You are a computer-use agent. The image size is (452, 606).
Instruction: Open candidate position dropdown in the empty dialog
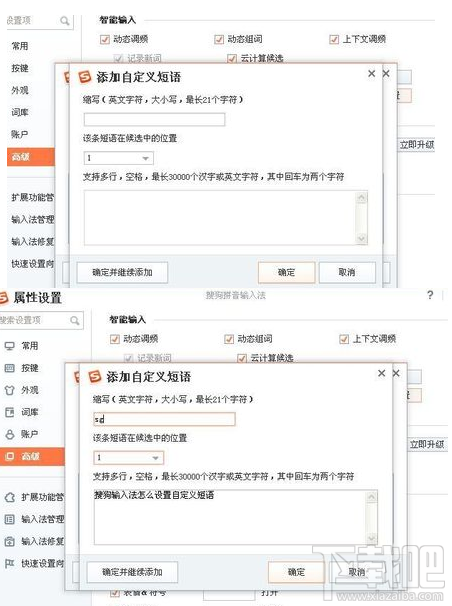(119, 158)
